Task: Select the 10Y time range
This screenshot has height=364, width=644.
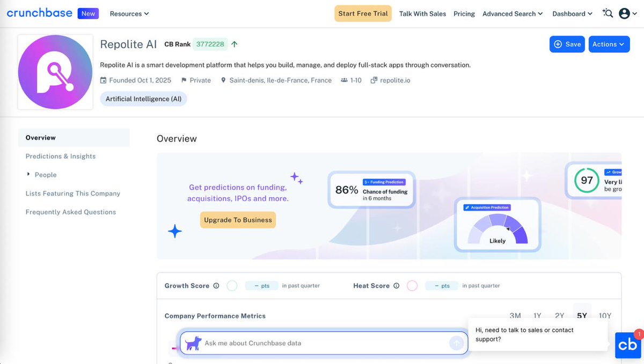Action: (605, 316)
